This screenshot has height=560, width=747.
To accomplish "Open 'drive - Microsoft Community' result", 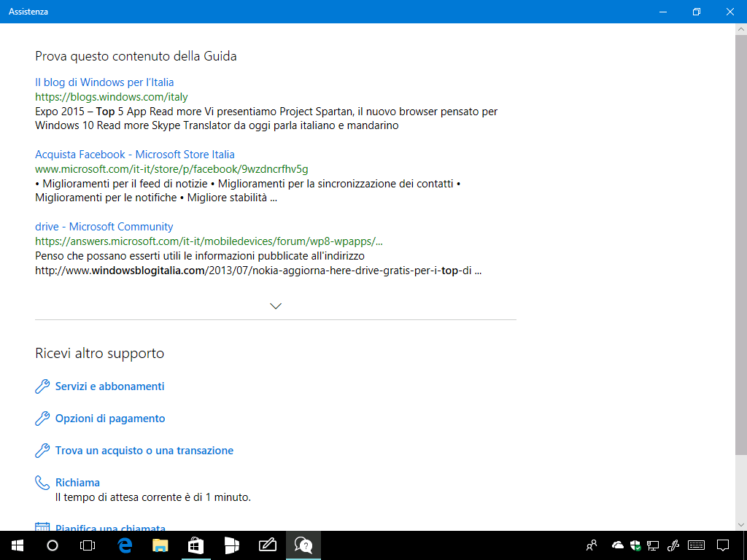I will [104, 227].
